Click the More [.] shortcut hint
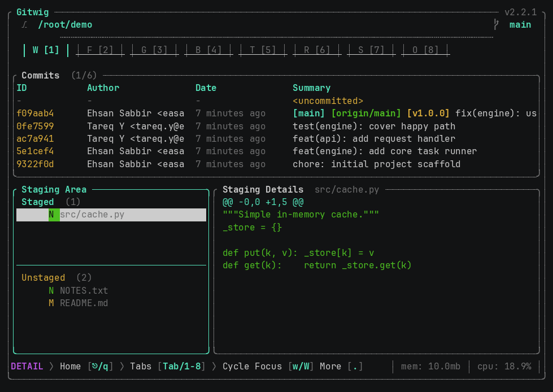Viewport: 553px width, 392px height. pos(341,367)
